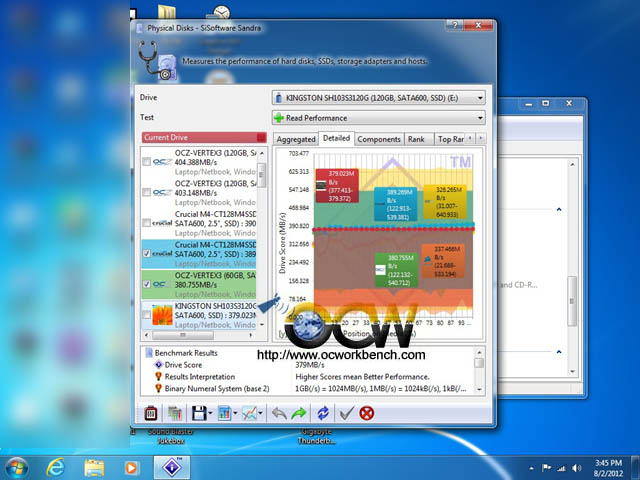Open the bar chart icon's dropdown arrow
The height and width of the screenshot is (480, 640).
[235, 413]
